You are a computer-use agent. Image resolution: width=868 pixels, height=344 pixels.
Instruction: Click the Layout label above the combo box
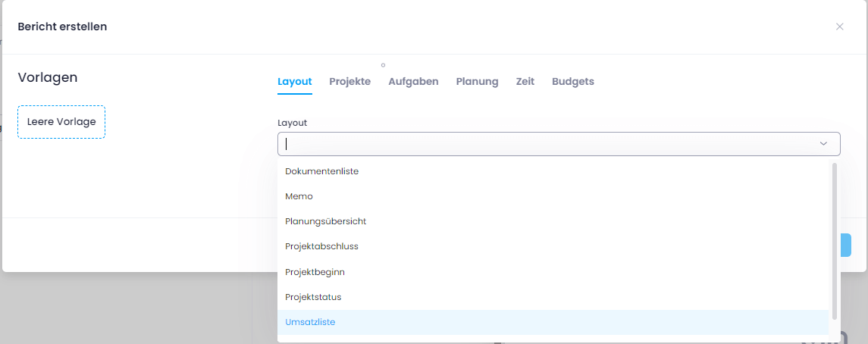(x=292, y=123)
